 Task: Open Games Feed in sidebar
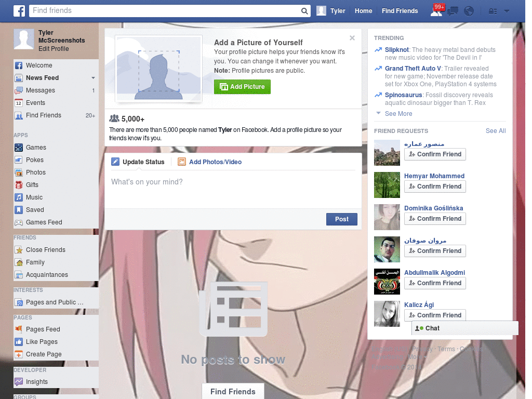[56, 222]
